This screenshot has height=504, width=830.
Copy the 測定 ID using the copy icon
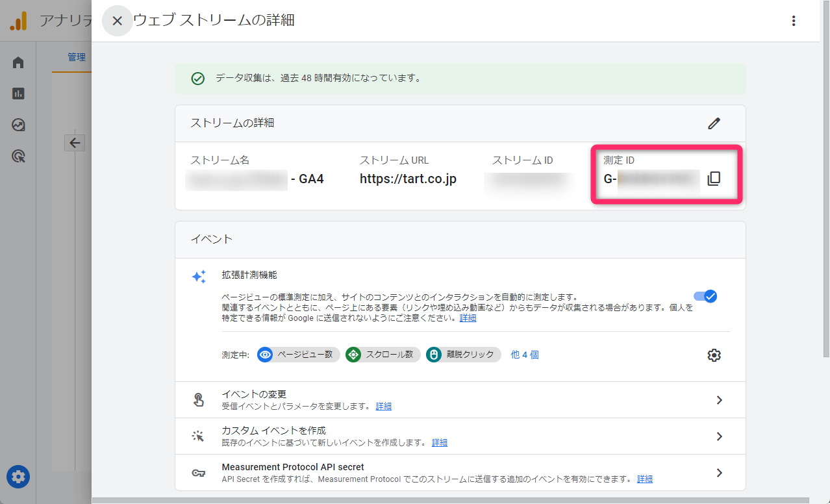tap(713, 178)
